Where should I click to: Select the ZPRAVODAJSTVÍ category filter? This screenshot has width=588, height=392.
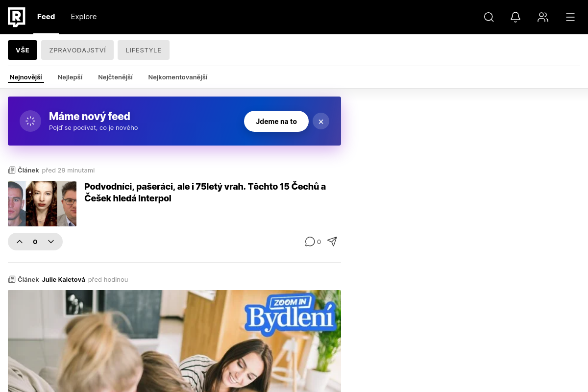pyautogui.click(x=77, y=50)
